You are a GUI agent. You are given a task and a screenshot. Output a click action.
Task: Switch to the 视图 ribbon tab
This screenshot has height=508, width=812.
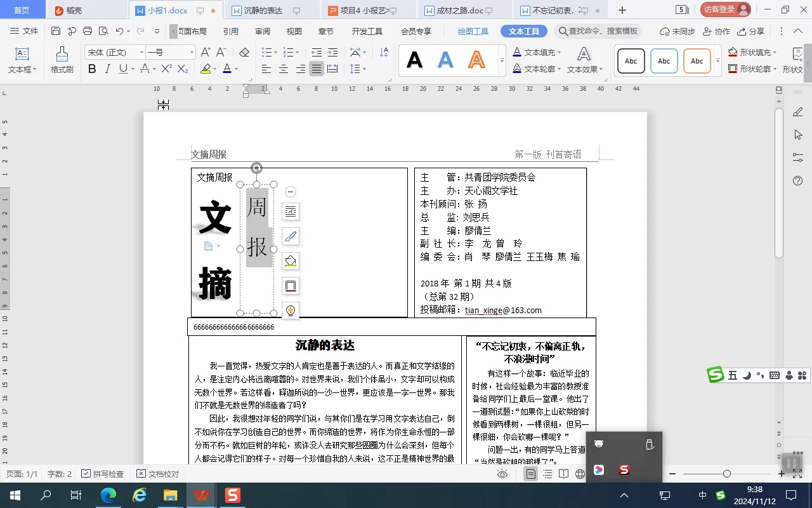[294, 31]
